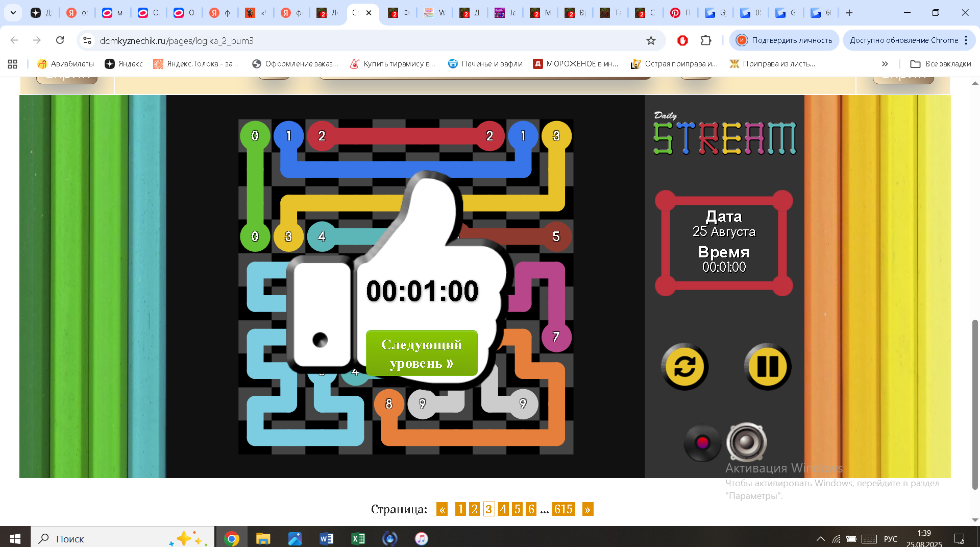Open the Chrome three-dot menu

(x=966, y=40)
